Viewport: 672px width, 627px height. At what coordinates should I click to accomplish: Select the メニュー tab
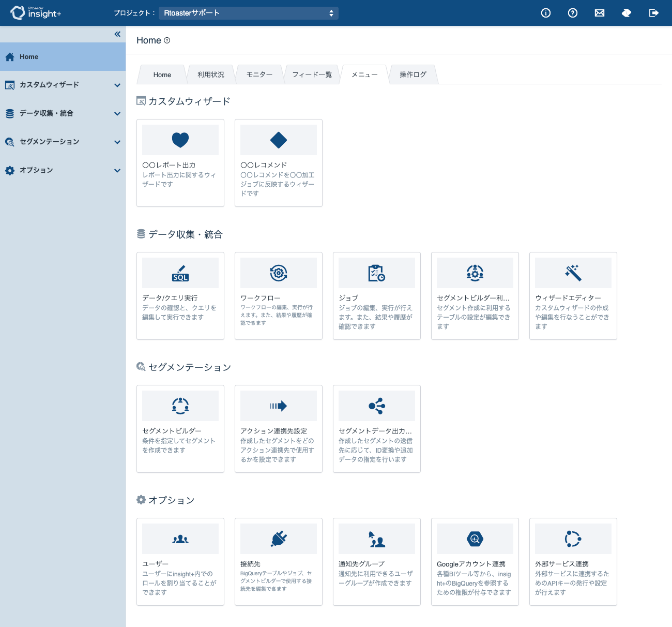365,74
